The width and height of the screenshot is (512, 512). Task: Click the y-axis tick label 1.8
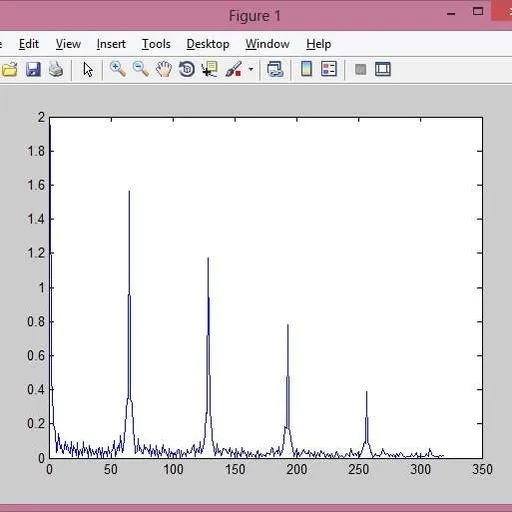point(36,151)
